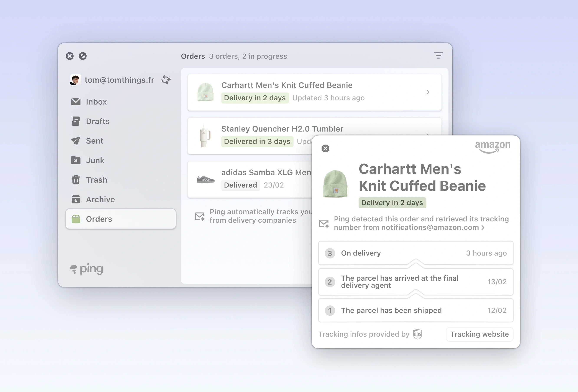Click the tom@tomthings.fr profile avatar
Viewport: 578px width, 392px height.
[76, 80]
